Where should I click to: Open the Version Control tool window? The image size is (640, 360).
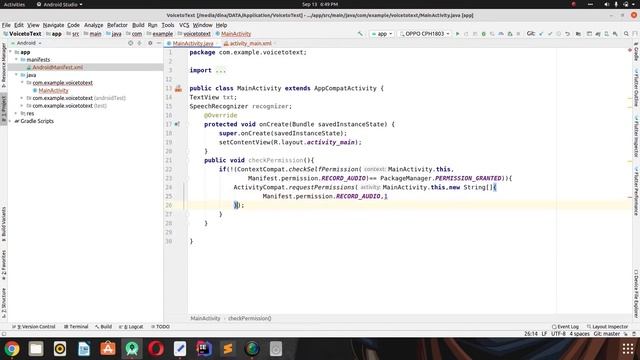point(33,327)
